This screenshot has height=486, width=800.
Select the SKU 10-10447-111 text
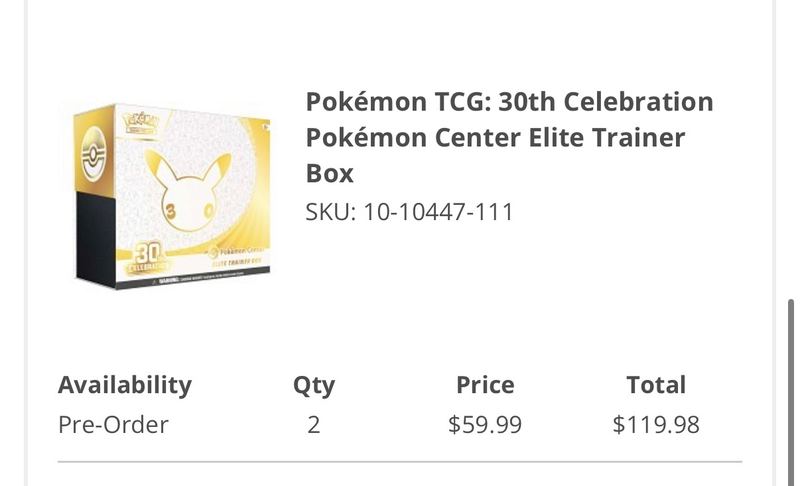(x=409, y=212)
